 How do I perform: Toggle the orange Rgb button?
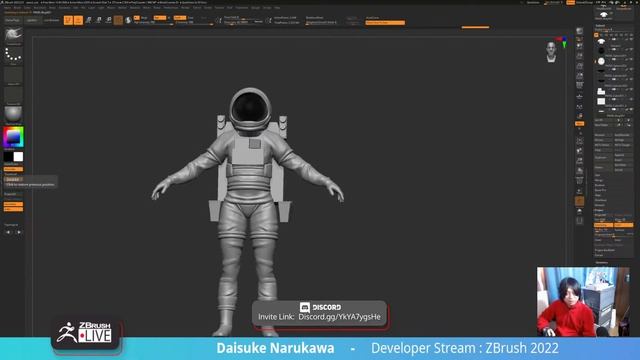click(x=160, y=18)
